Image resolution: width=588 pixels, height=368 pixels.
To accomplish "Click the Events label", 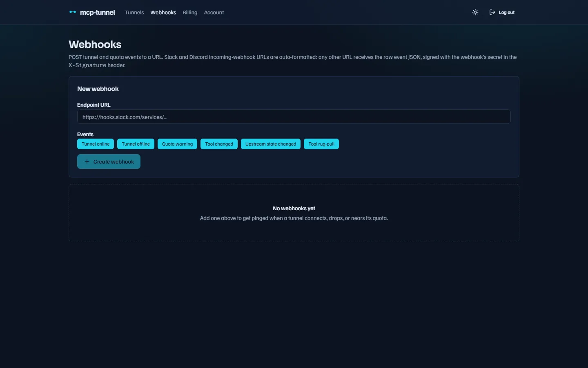I will tap(85, 134).
